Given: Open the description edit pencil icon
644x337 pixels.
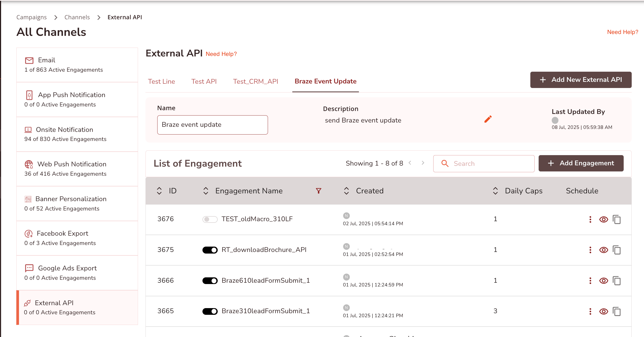Looking at the screenshot, I should click(x=488, y=120).
